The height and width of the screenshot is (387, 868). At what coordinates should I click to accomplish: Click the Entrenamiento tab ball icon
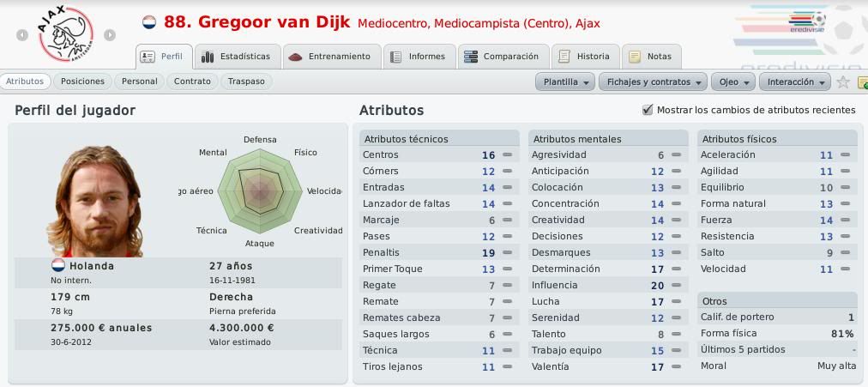[295, 57]
